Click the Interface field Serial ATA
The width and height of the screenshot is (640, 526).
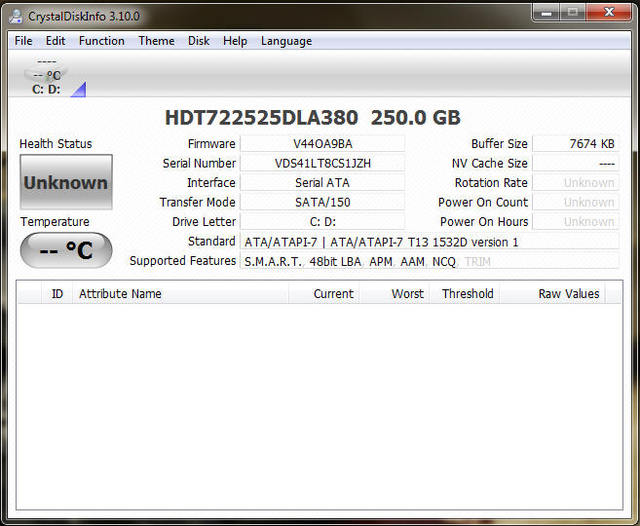[322, 183]
